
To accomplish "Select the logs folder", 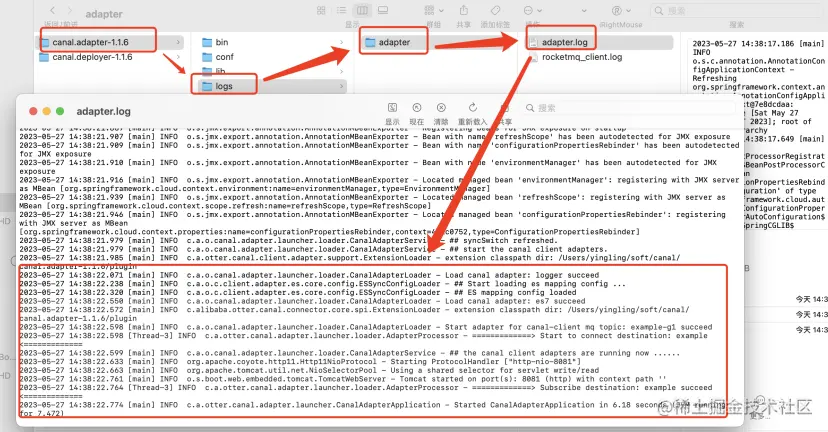I will click(224, 86).
